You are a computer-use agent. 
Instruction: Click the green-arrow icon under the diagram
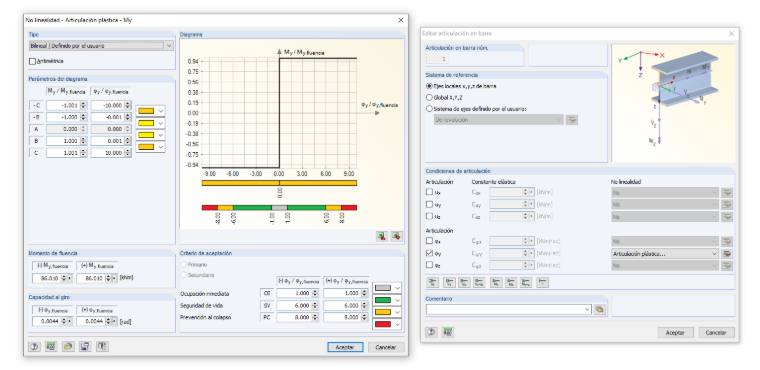pyautogui.click(x=396, y=236)
